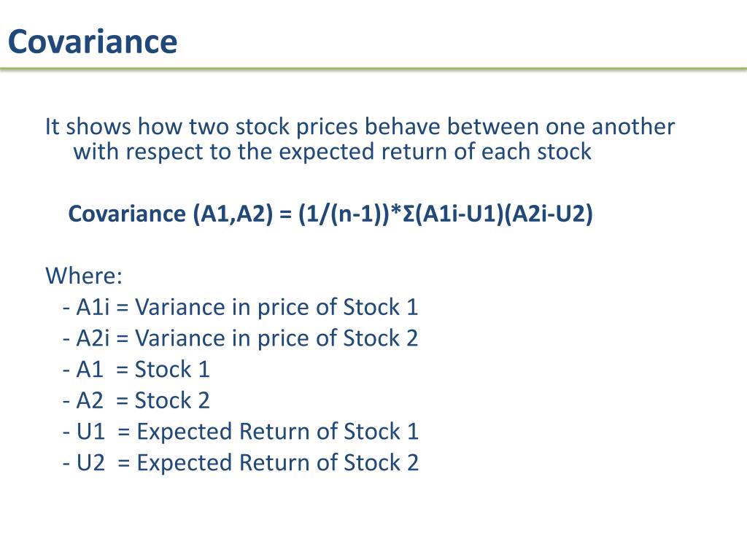Select the U1 expected return line
747x560 pixels.
click(x=241, y=432)
